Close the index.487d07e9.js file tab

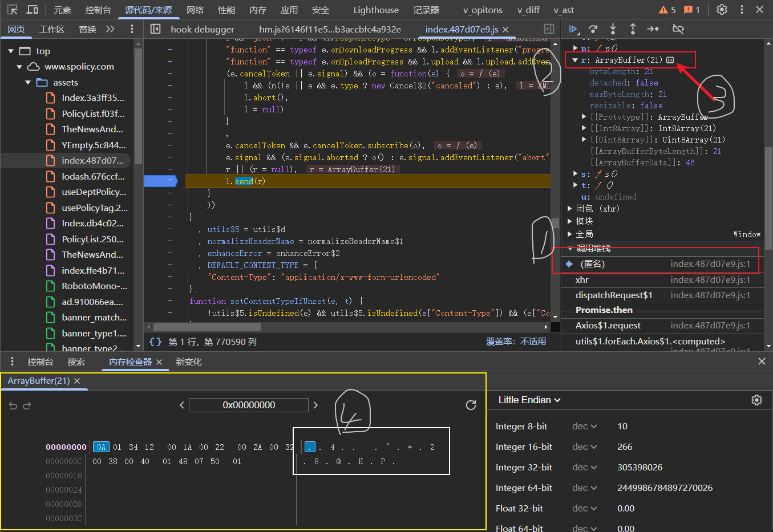tap(505, 29)
